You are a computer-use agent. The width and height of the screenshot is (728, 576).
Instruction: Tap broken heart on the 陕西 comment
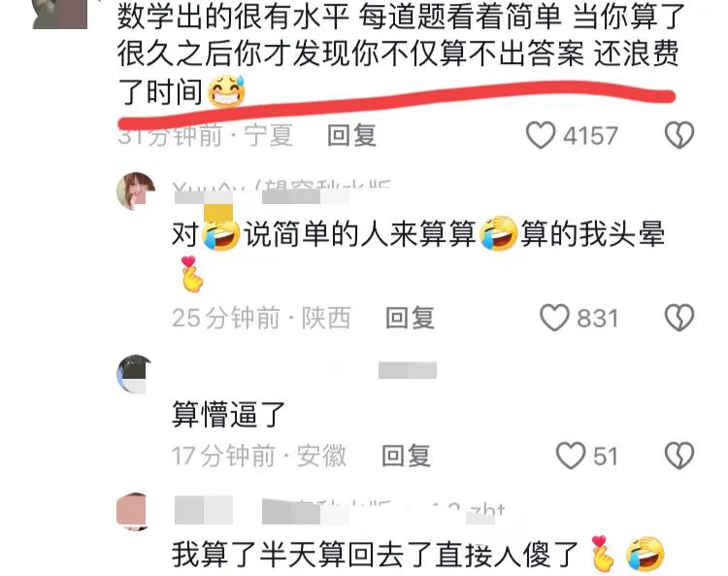point(679,318)
